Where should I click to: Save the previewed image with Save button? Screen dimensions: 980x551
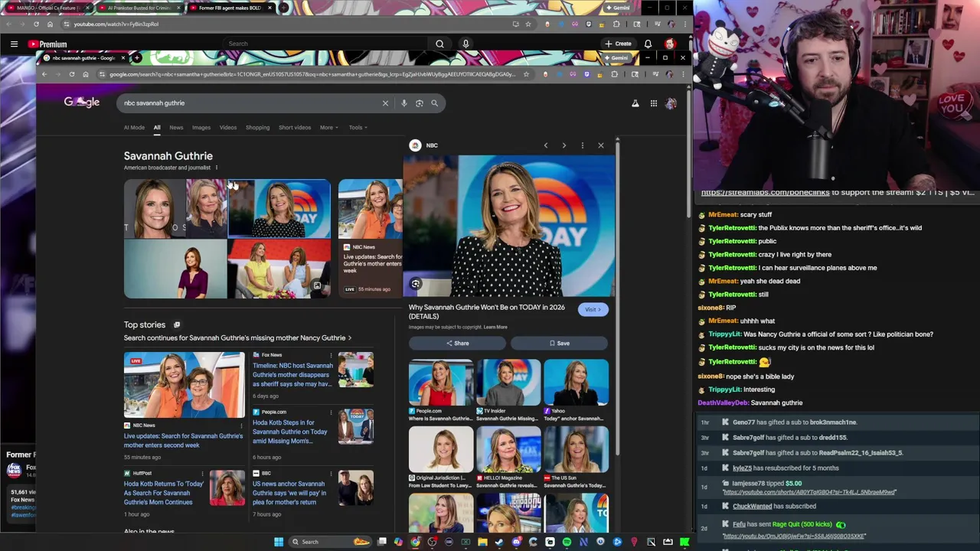[559, 344]
